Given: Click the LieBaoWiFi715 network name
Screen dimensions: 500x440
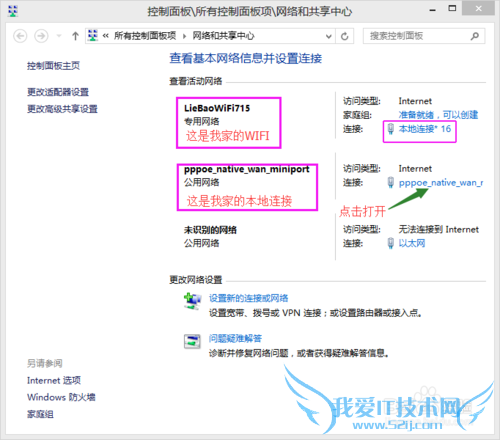Looking at the screenshot, I should [217, 108].
